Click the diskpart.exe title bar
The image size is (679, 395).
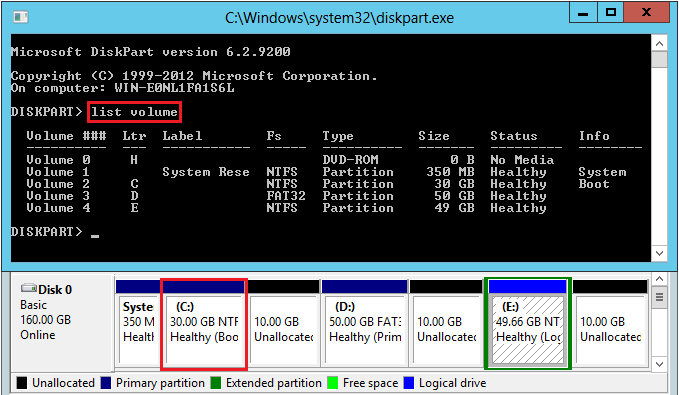tap(340, 18)
